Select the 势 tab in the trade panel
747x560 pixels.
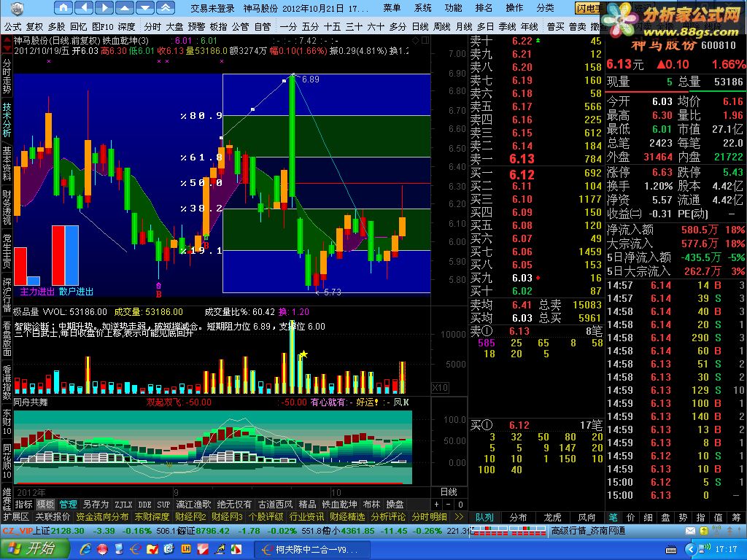point(683,517)
